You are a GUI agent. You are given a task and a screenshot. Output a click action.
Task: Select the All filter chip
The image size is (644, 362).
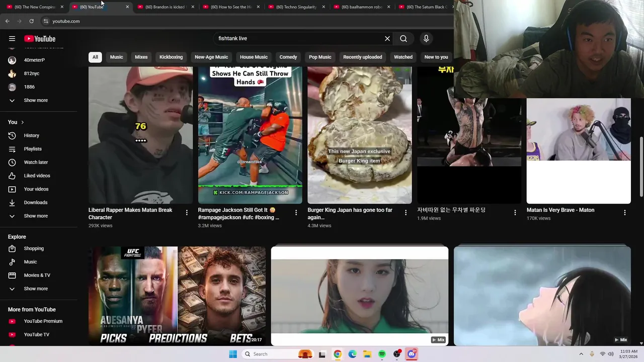click(95, 57)
